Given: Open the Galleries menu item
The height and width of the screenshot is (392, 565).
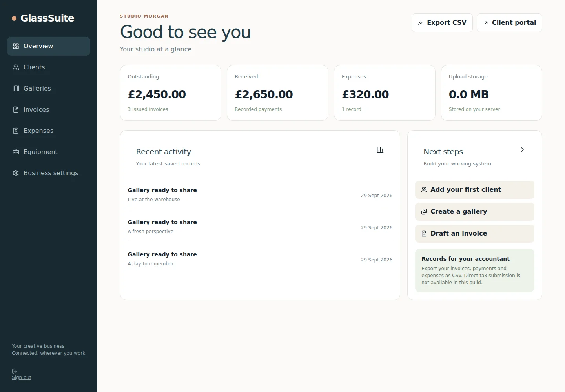Looking at the screenshot, I should [49, 89].
